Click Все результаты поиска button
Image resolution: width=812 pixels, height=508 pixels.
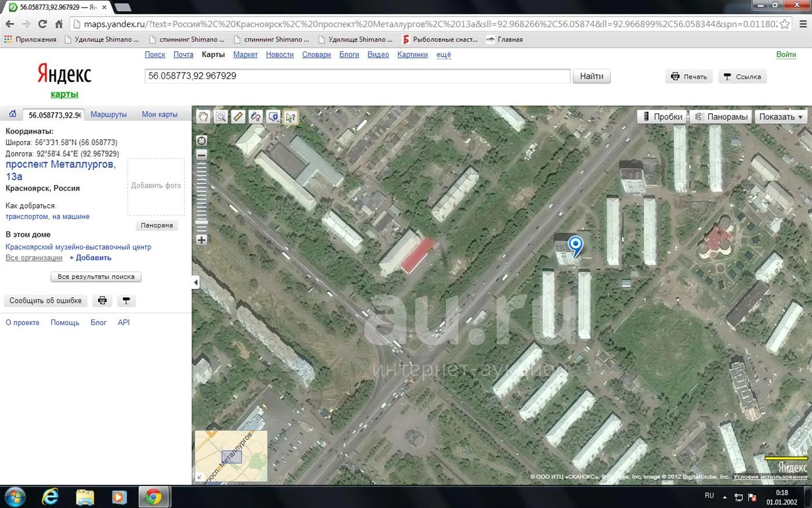pos(96,277)
